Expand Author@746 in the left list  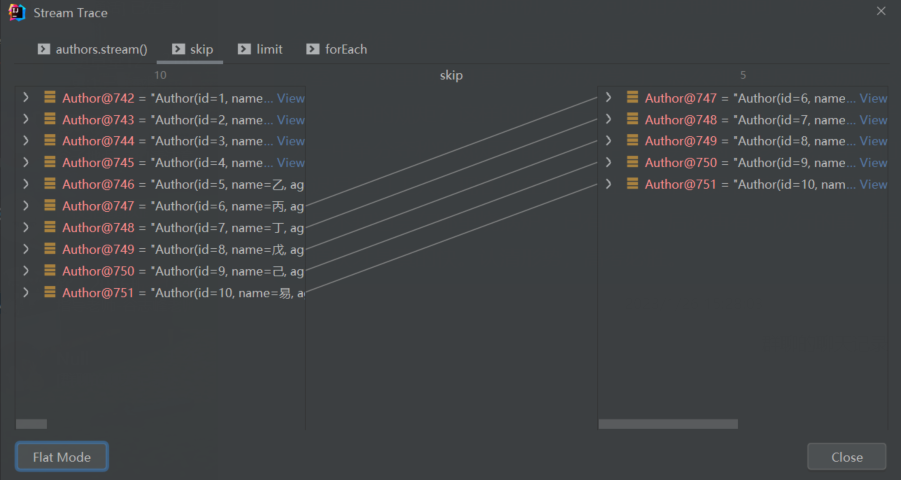(x=26, y=184)
